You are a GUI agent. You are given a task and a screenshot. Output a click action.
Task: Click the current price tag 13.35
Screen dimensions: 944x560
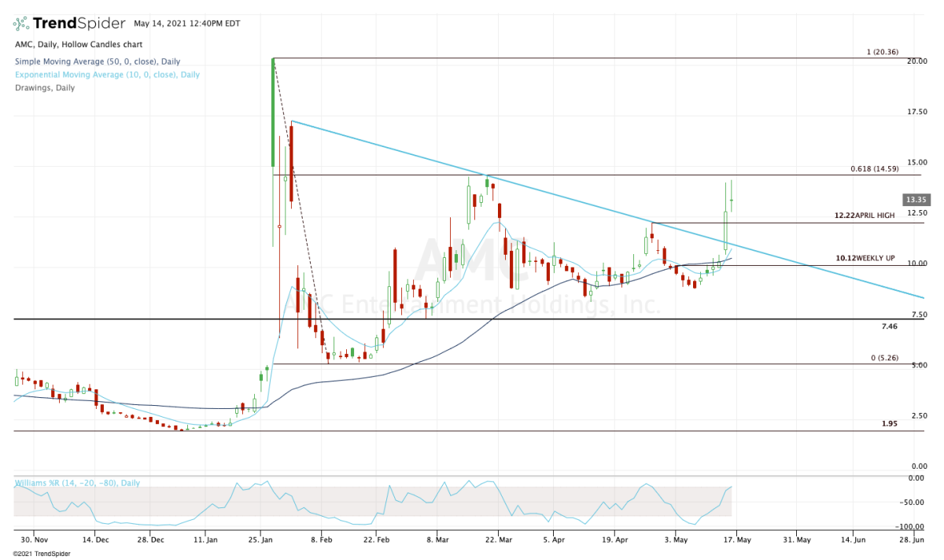915,200
